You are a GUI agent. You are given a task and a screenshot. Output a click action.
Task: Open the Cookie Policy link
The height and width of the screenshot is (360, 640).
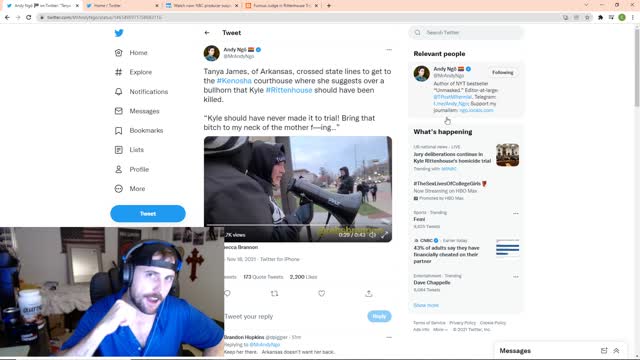pyautogui.click(x=493, y=323)
